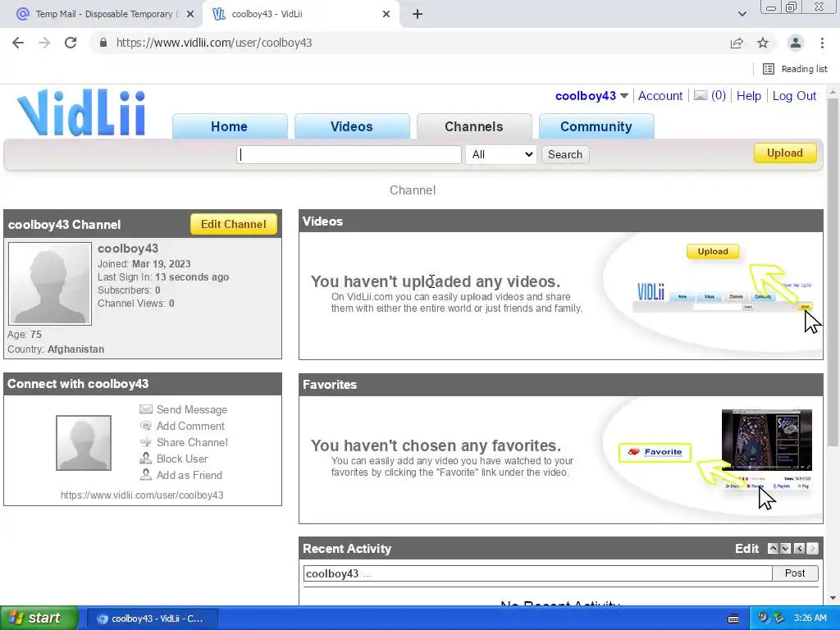Select the channel URL text in Connect box
Image resolution: width=840 pixels, height=630 pixels.
pyautogui.click(x=142, y=495)
